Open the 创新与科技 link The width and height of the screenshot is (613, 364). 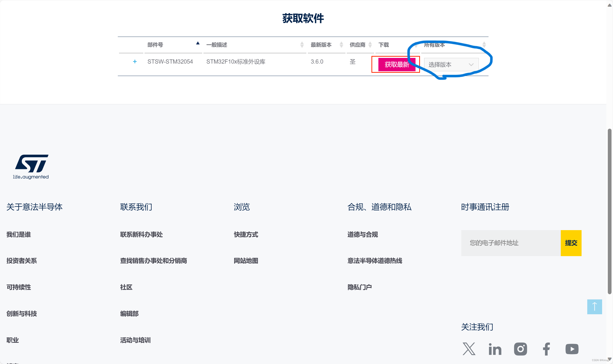[22, 314]
